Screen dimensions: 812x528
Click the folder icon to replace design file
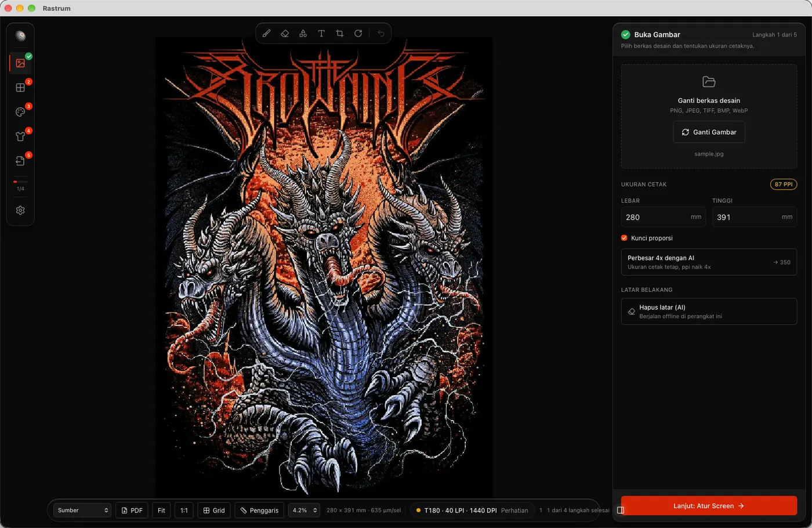pos(709,82)
